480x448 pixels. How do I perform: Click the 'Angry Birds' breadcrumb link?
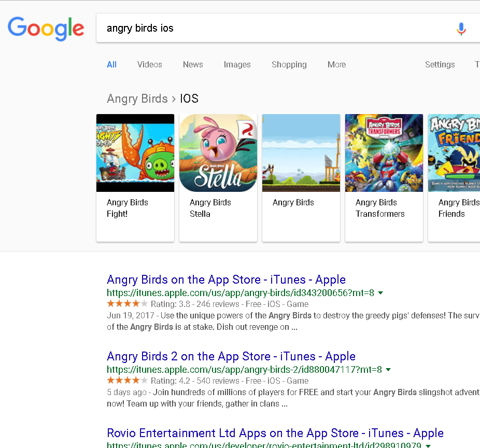pyautogui.click(x=137, y=99)
